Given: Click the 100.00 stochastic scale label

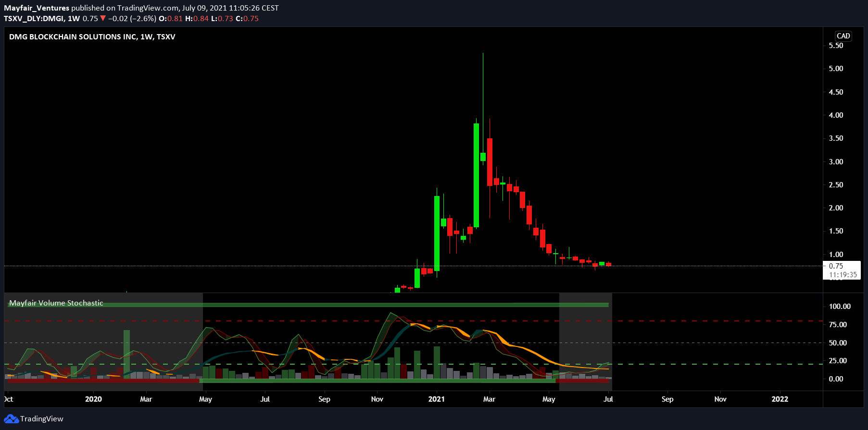Looking at the screenshot, I should coord(840,307).
